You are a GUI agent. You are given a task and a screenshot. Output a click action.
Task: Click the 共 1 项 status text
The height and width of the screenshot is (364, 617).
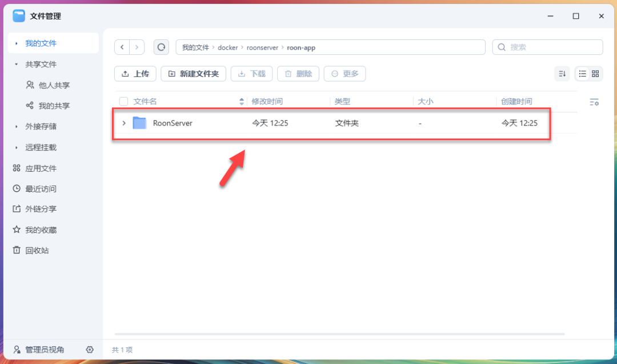pos(122,350)
